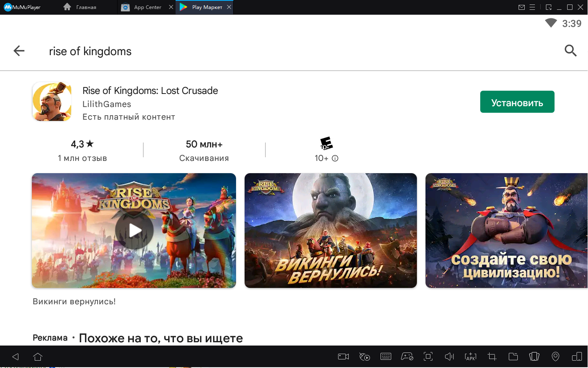Viewport: 588px width, 368px height.
Task: Open keyboard mapping settings icon
Action: click(x=386, y=357)
